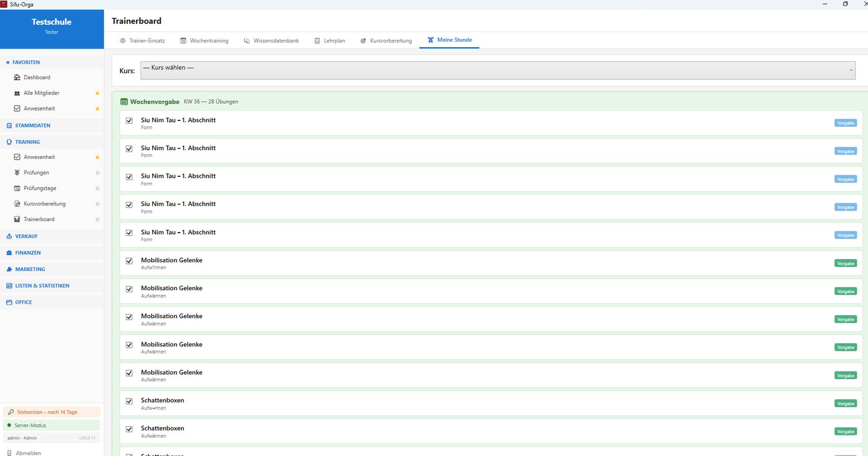Click the sidebar Trainerboard icon
Screen dimensions: 868x456
[x=17, y=220]
